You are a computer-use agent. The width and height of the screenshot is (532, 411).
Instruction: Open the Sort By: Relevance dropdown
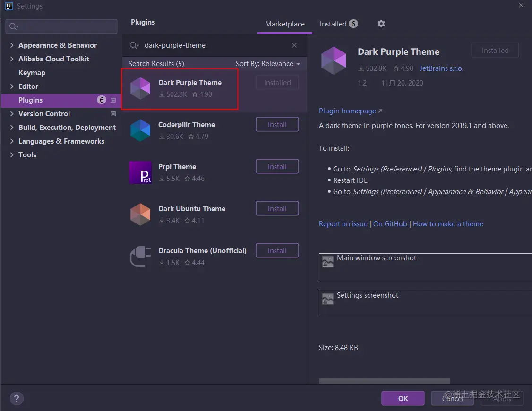268,64
